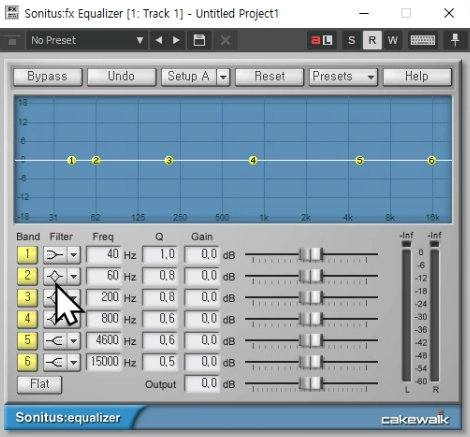Viewport: 470px width, 437px height.
Task: Click band 2 peak filter shape icon
Action: click(x=55, y=276)
